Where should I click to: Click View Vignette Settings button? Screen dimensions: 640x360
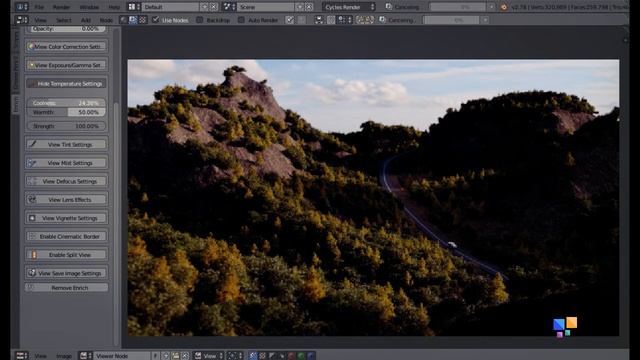(67, 218)
